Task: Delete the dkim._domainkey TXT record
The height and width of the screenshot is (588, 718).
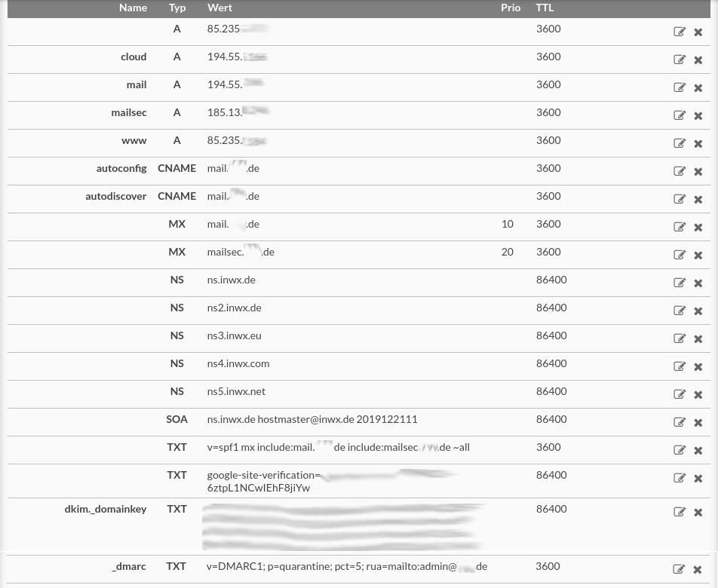Action: (698, 512)
